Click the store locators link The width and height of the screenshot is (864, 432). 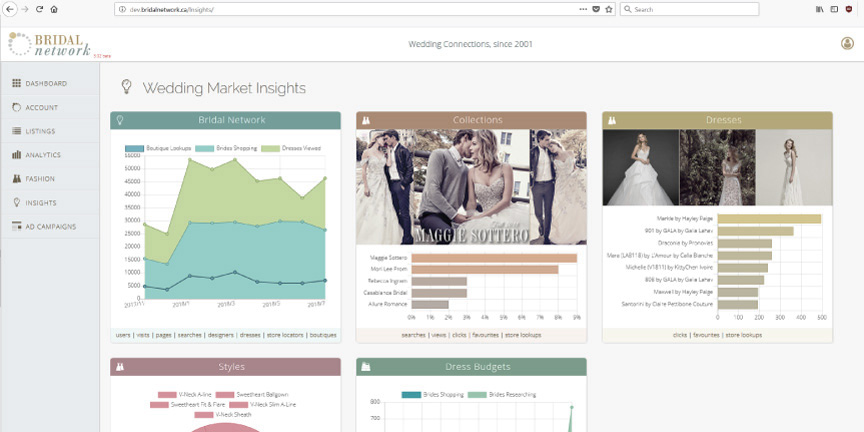pyautogui.click(x=285, y=335)
